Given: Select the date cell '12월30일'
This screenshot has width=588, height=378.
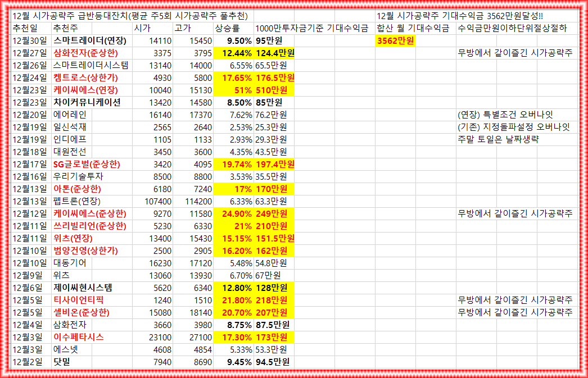Looking at the screenshot, I should (30, 41).
